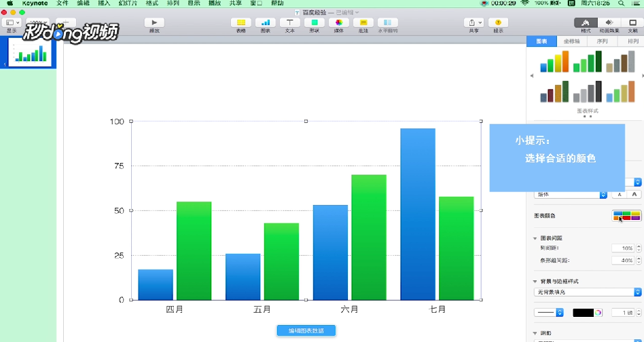Click the border width 1 磅 field
The width and height of the screenshot is (644, 342).
[x=623, y=312]
